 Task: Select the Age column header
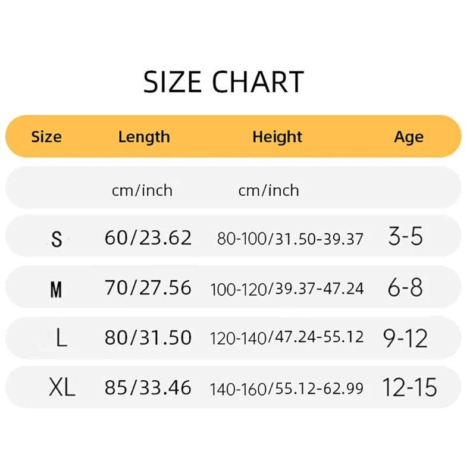pos(409,137)
